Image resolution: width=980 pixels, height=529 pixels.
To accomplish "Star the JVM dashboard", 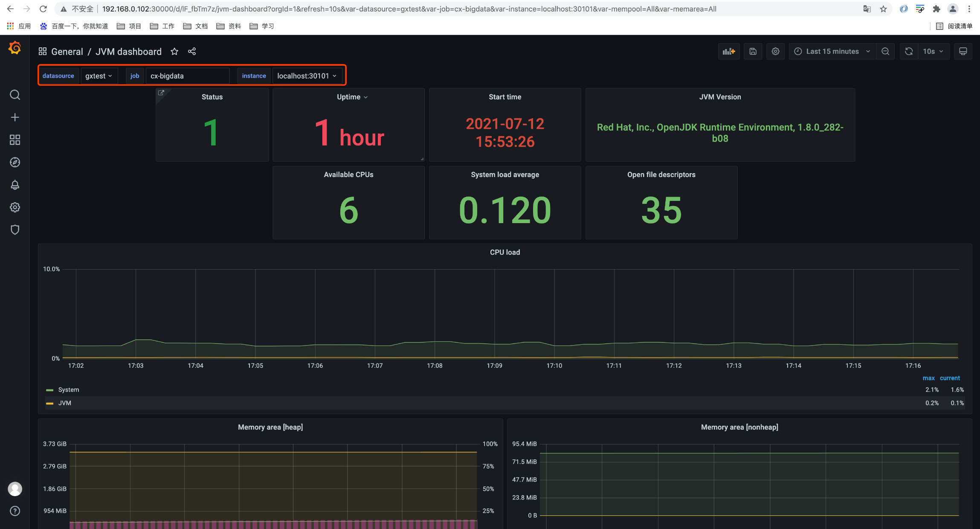I will [x=174, y=52].
